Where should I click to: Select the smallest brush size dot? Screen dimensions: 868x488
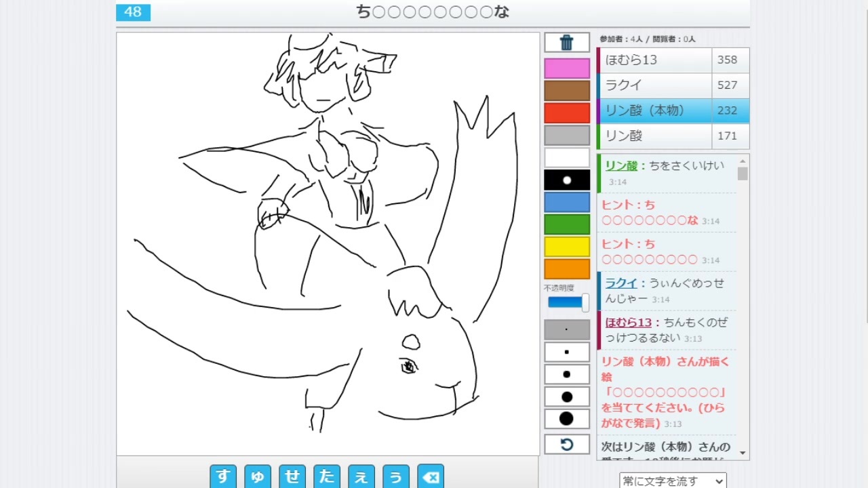point(567,329)
